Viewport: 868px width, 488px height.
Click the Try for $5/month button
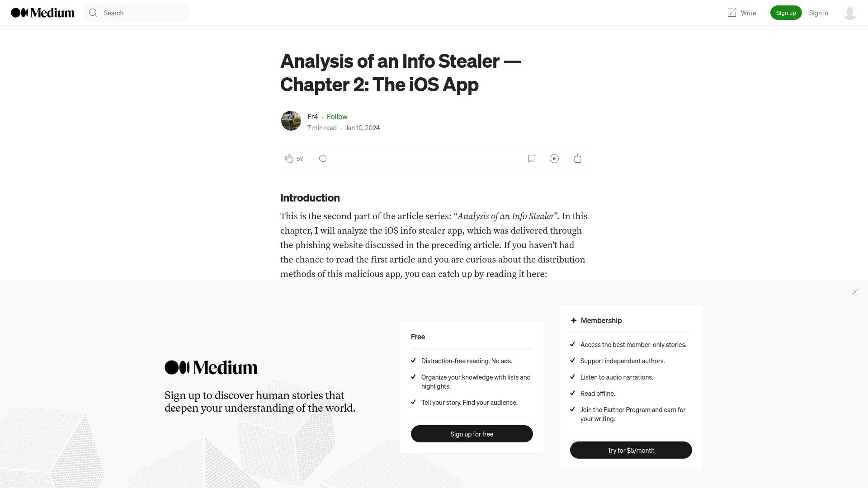point(631,450)
